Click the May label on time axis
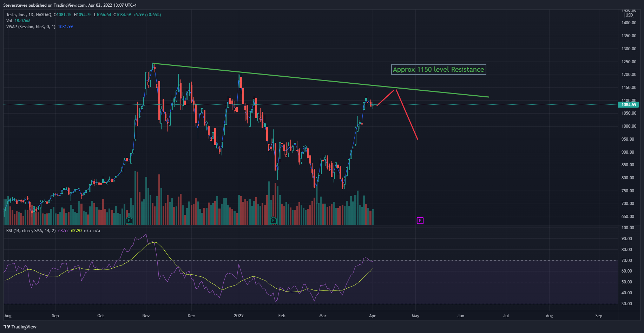644x333 pixels. pos(415,316)
